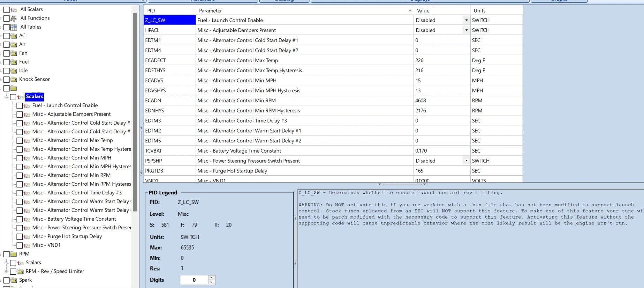The height and width of the screenshot is (288, 644).
Task: Click the Spark folder icon
Action: coord(14,280)
